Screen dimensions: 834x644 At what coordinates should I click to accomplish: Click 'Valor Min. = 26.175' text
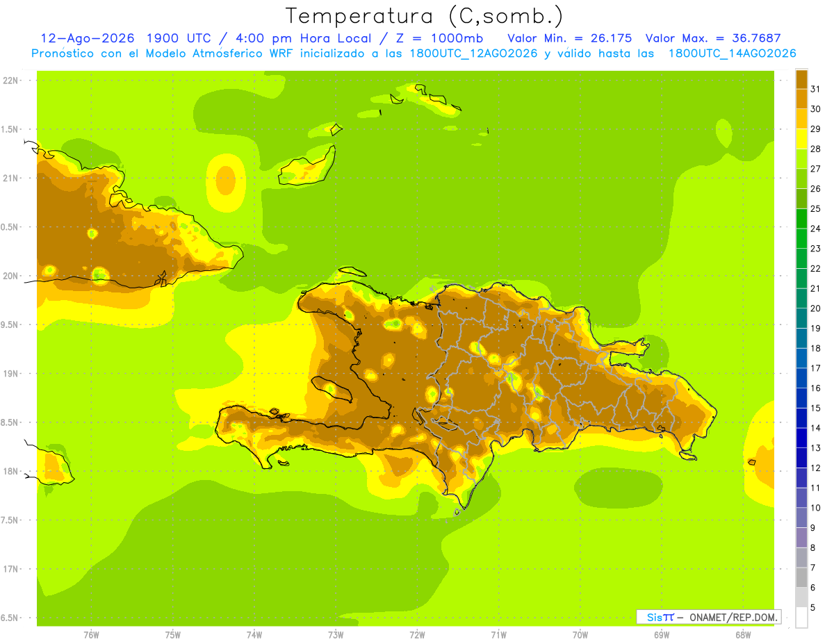[570, 38]
